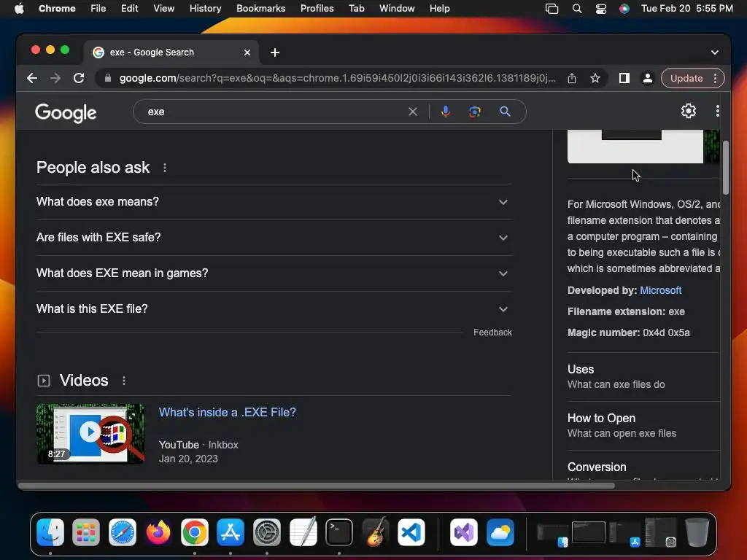Viewport: 747px width, 560px height.
Task: Open Google quick settings gear
Action: 689,111
